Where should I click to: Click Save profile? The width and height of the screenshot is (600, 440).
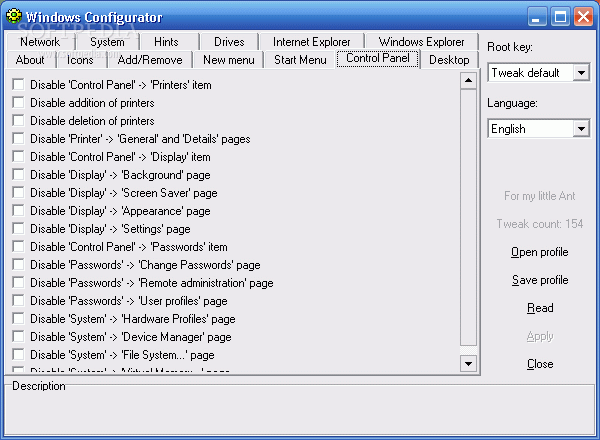pyautogui.click(x=540, y=280)
